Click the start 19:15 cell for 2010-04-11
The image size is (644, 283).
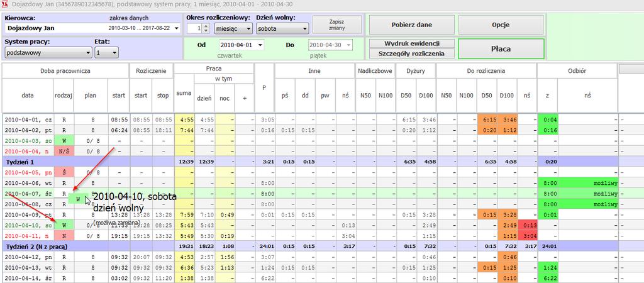pyautogui.click(x=119, y=236)
